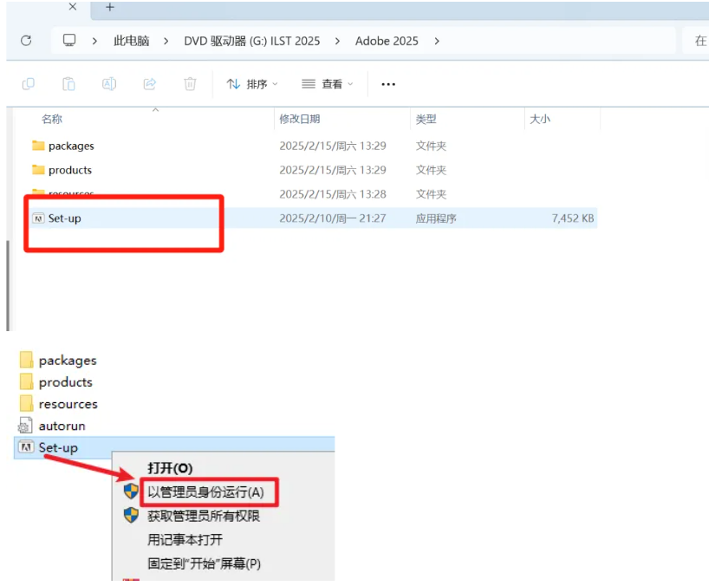This screenshot has height=586, width=728.
Task: Click the products folder icon in upper list
Action: tap(38, 170)
